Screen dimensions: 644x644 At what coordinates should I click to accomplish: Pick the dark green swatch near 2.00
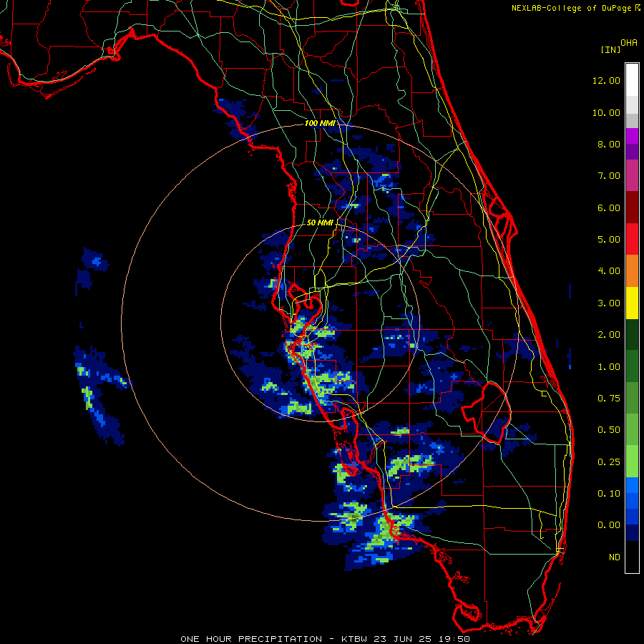click(x=632, y=335)
